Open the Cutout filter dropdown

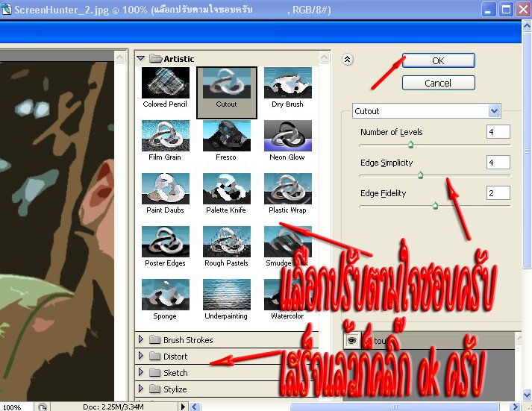pos(495,110)
